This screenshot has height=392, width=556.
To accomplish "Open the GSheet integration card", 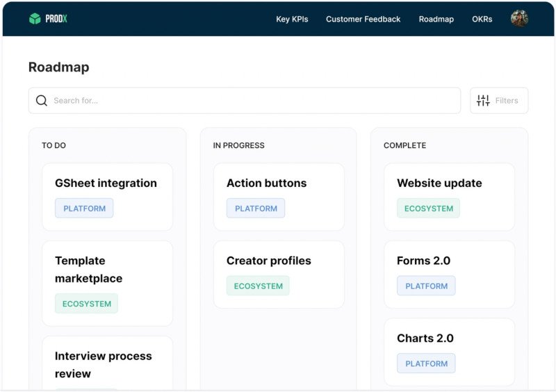I will click(x=108, y=197).
